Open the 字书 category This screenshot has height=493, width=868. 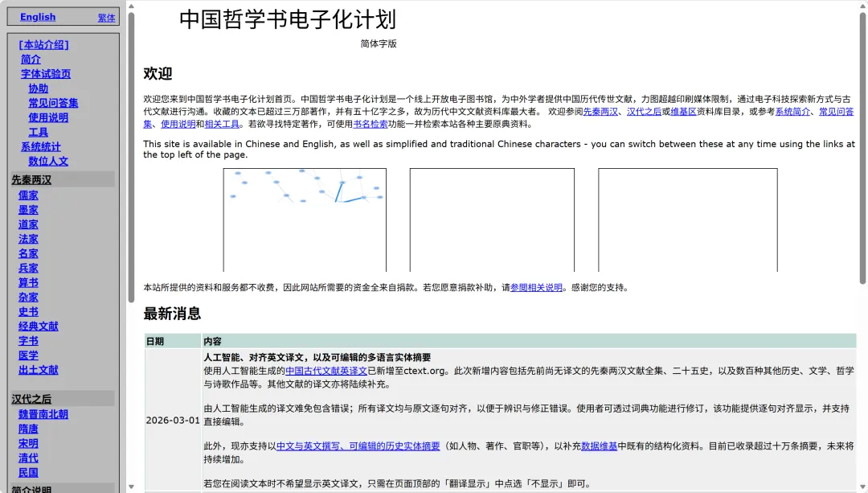click(28, 341)
